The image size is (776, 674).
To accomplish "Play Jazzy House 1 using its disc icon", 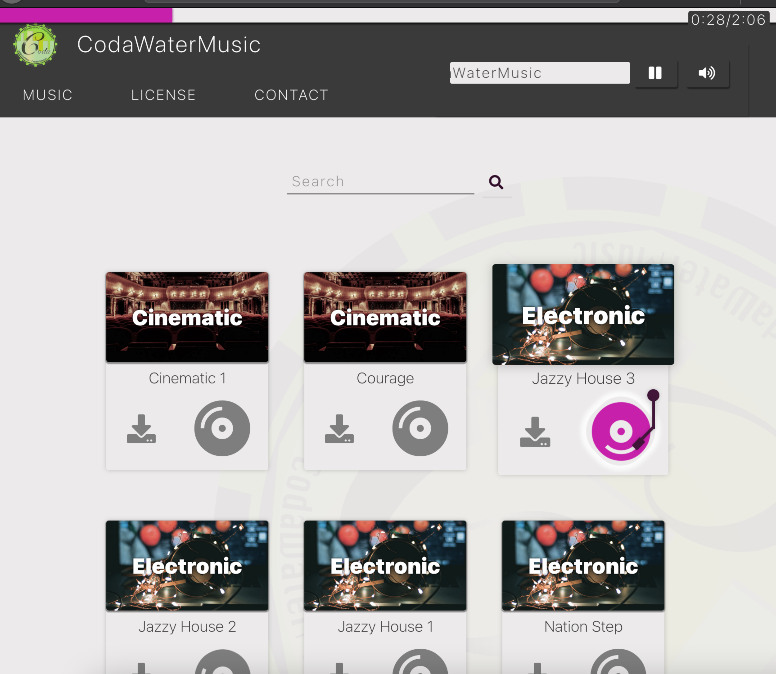I will (420, 661).
